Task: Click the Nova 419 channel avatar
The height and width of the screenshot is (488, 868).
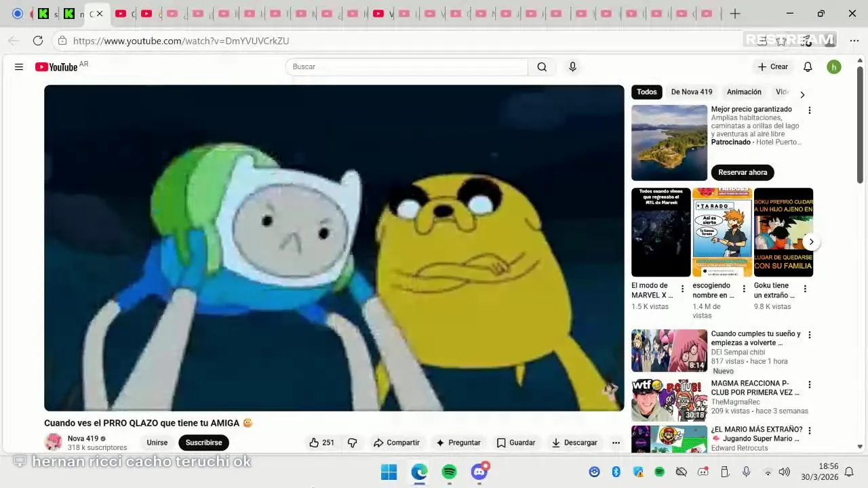Action: pyautogui.click(x=53, y=443)
